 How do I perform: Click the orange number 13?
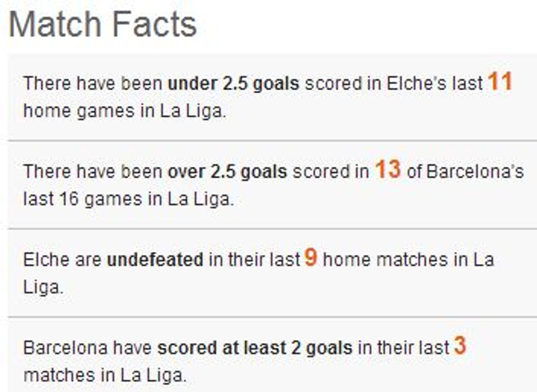(388, 169)
